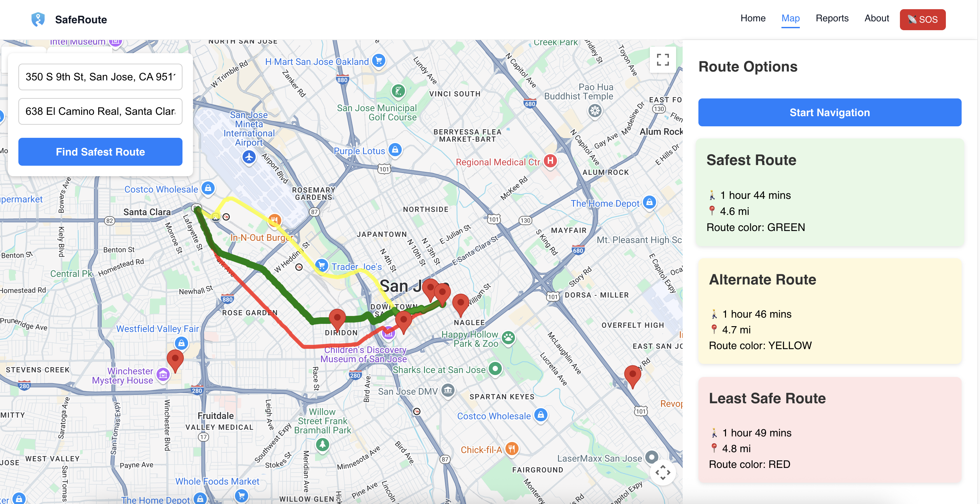Click the red pin near Winchester Mystery House

(175, 359)
